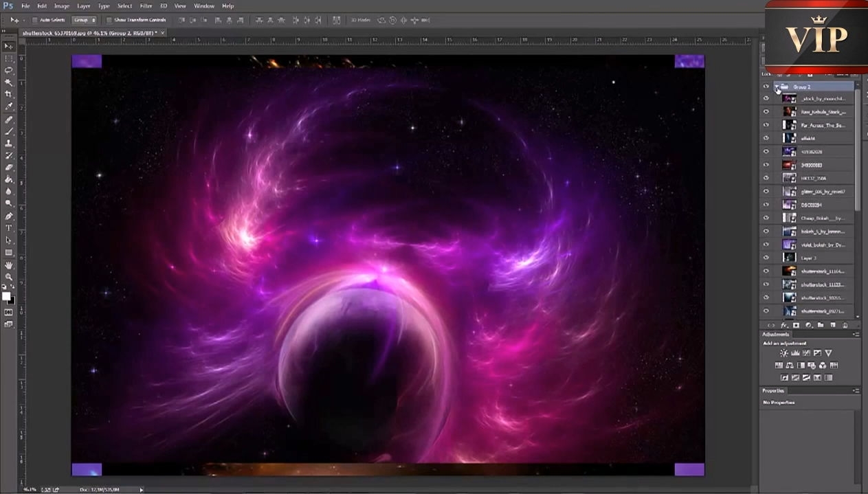The image size is (868, 494).
Task: Open the Select menu
Action: [125, 5]
